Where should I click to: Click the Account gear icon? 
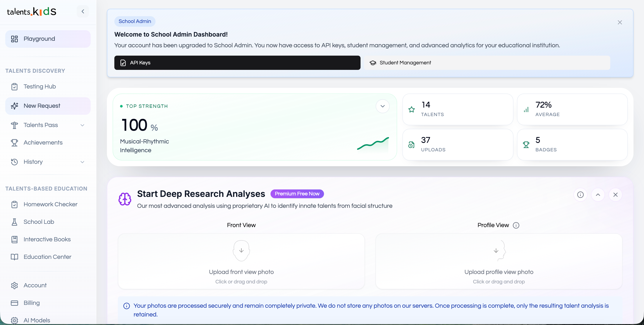click(x=14, y=285)
